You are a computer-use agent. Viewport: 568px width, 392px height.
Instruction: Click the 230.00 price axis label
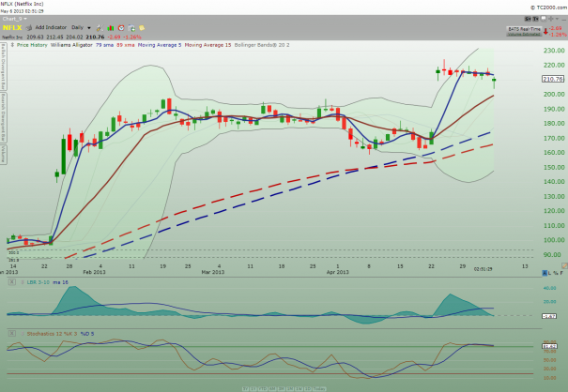tap(554, 51)
